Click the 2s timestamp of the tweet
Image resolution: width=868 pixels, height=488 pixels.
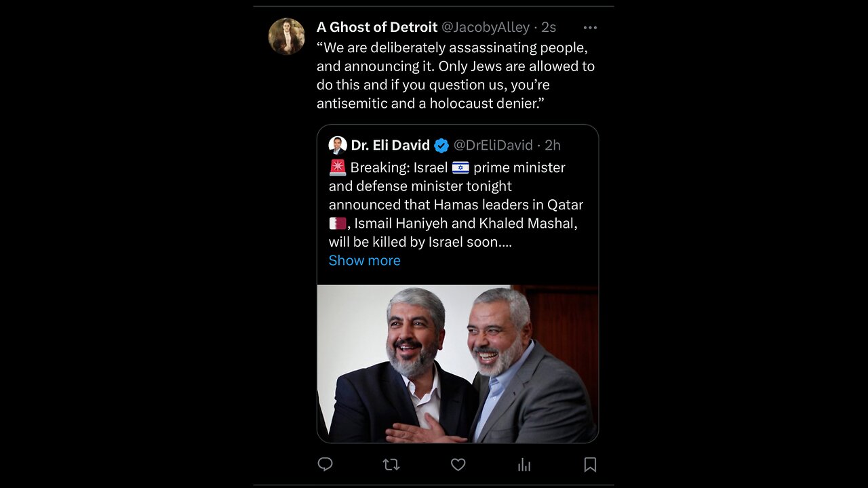coord(549,27)
